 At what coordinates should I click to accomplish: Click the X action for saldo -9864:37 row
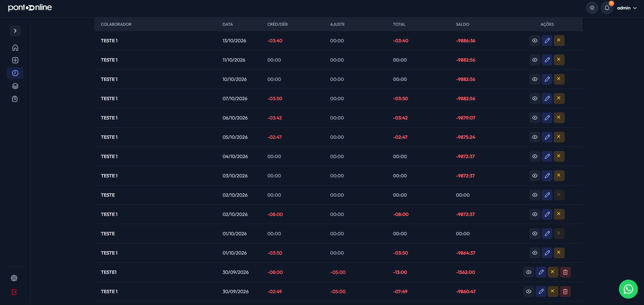[x=559, y=253]
